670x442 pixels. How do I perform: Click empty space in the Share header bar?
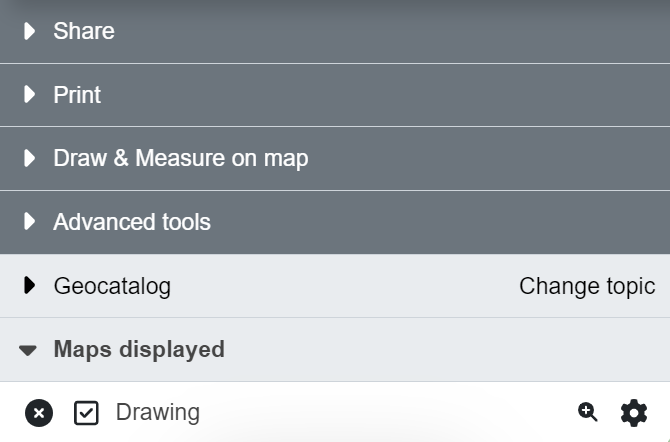click(400, 31)
